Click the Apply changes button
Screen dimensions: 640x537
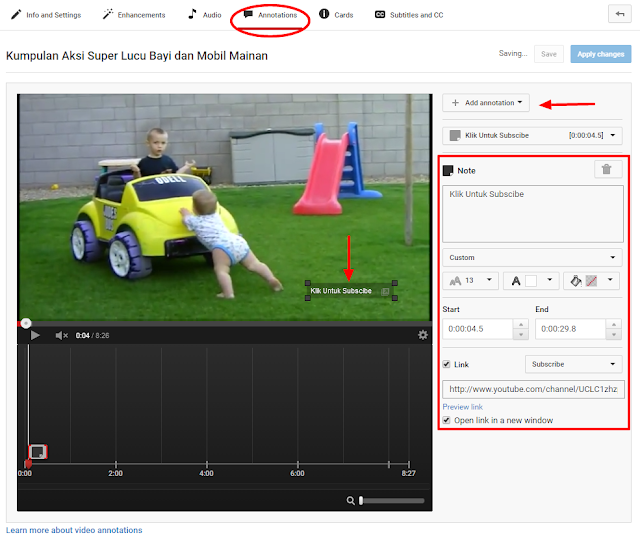coord(600,54)
